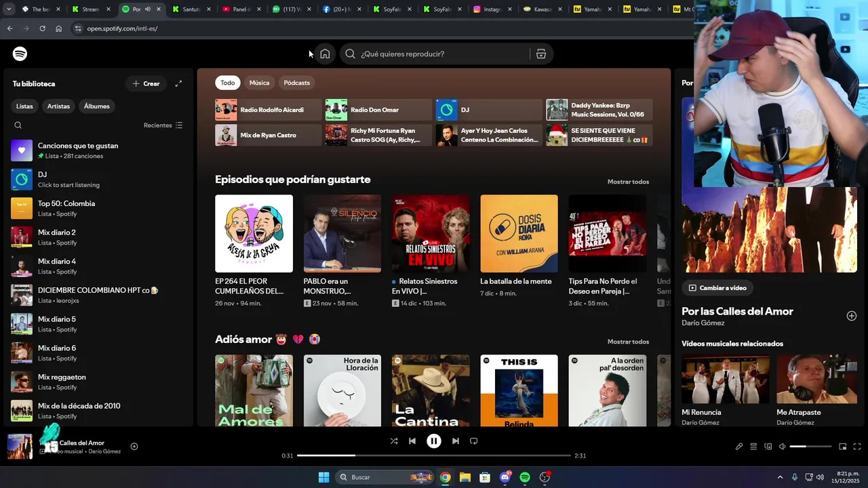Open the Windows Start menu

click(x=323, y=477)
